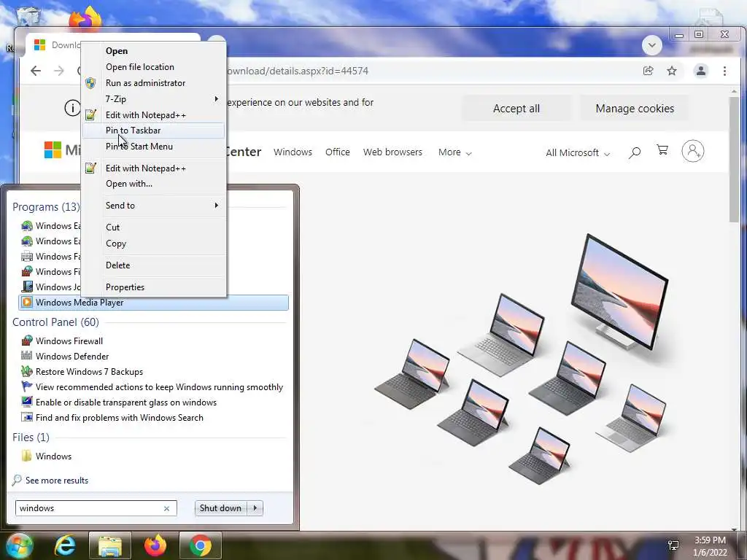
Task: Click Manage cookies
Action: 635,109
